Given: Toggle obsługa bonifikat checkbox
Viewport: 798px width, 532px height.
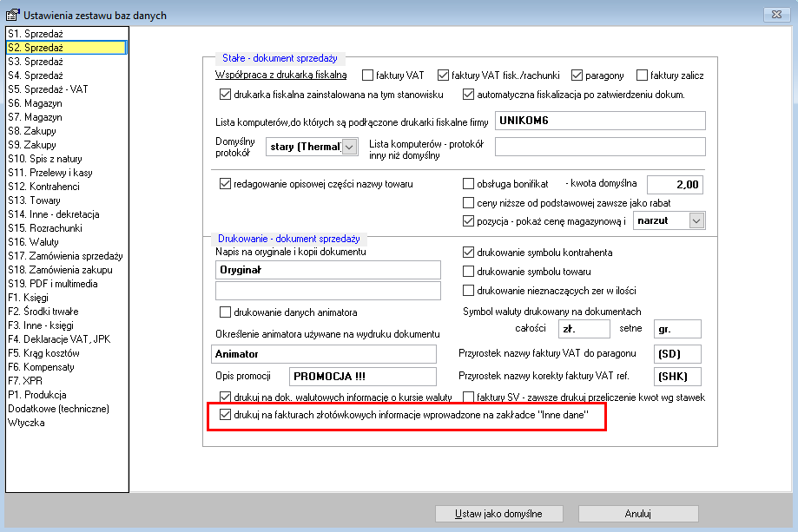Looking at the screenshot, I should tap(468, 184).
